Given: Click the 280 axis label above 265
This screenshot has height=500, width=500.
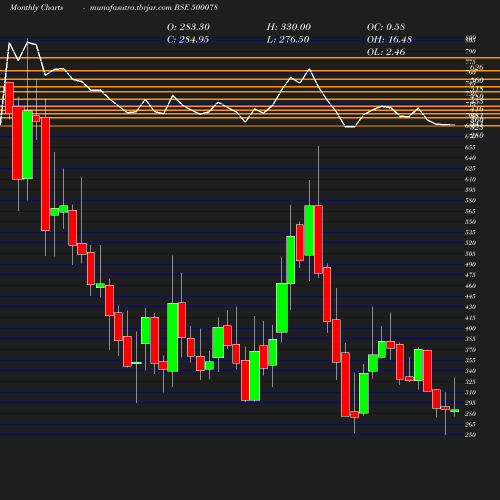Looking at the screenshot, I should (x=470, y=414).
